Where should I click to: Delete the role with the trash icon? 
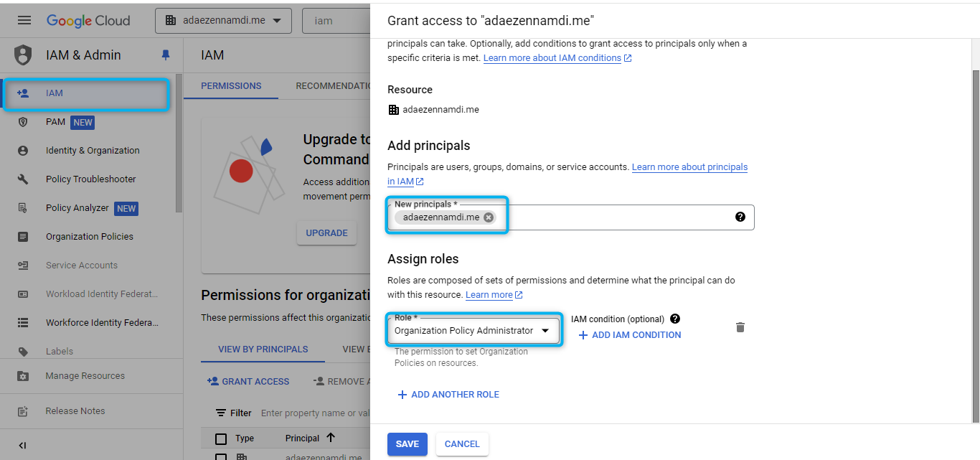click(740, 327)
